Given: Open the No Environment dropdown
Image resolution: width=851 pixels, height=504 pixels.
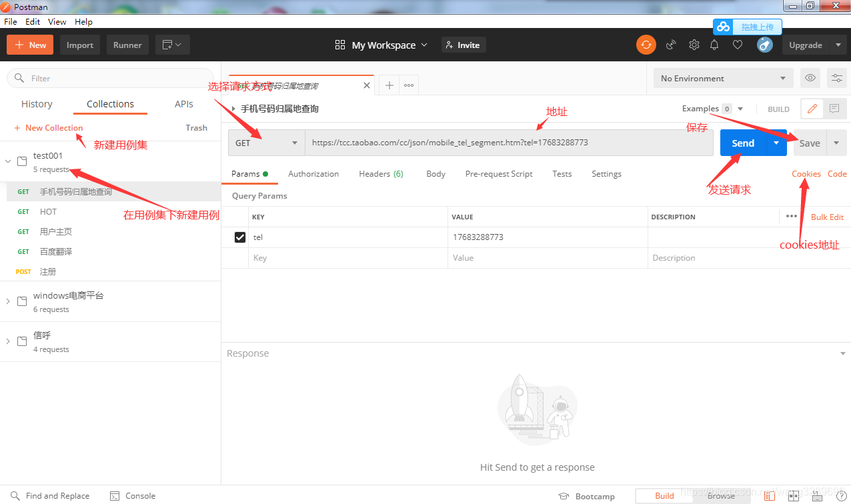Looking at the screenshot, I should click(724, 78).
